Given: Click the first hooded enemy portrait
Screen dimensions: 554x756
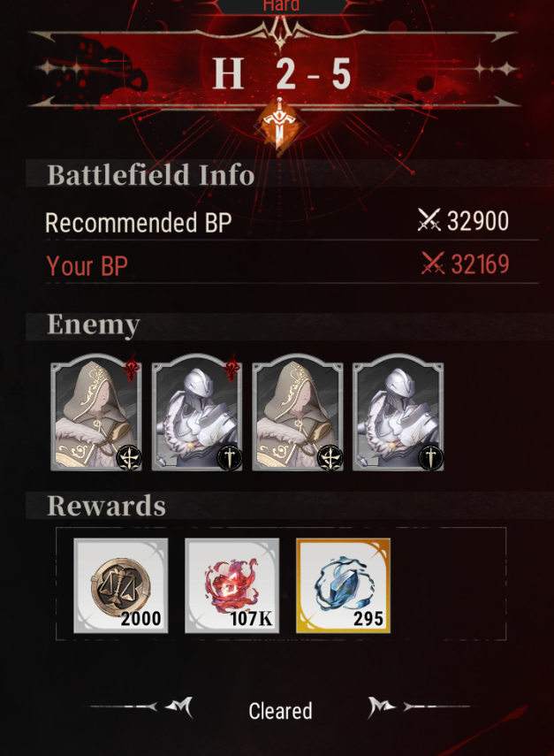Looking at the screenshot, I should pyautogui.click(x=96, y=412).
